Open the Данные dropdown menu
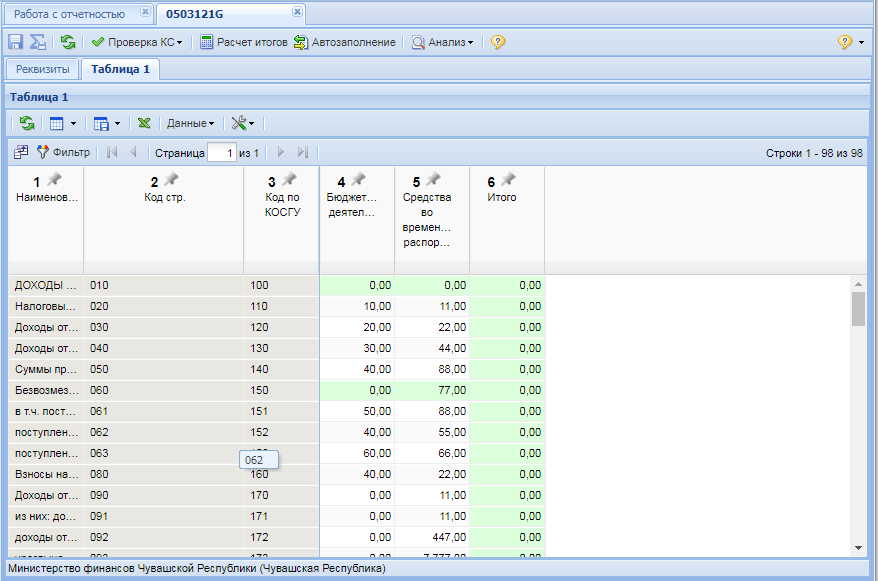This screenshot has height=581, width=878. pyautogui.click(x=190, y=123)
